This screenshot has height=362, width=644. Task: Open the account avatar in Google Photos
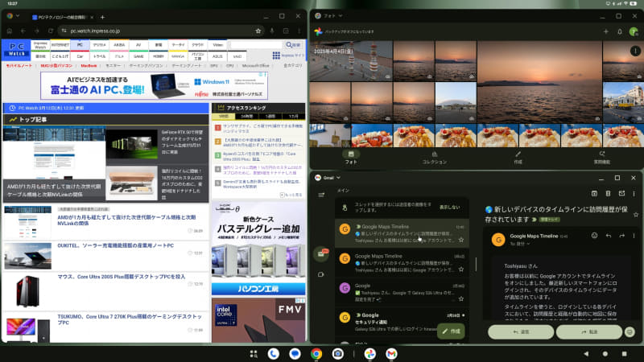click(x=634, y=31)
